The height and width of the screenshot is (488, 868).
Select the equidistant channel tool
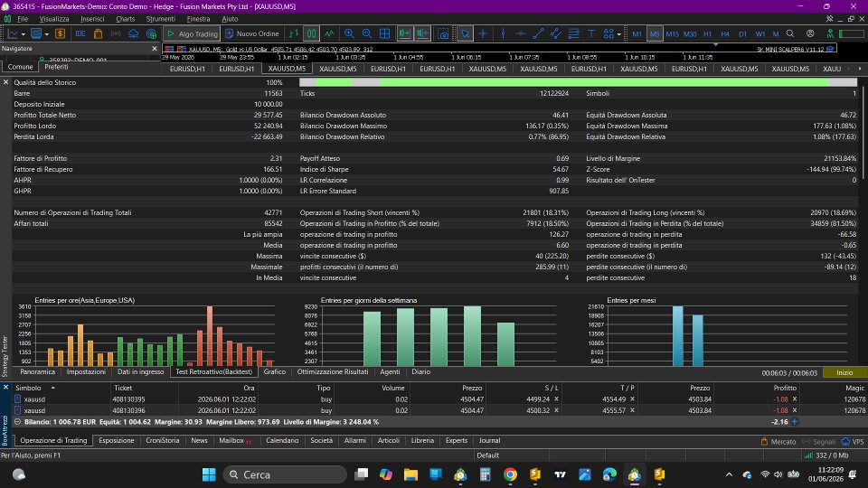[x=556, y=33]
